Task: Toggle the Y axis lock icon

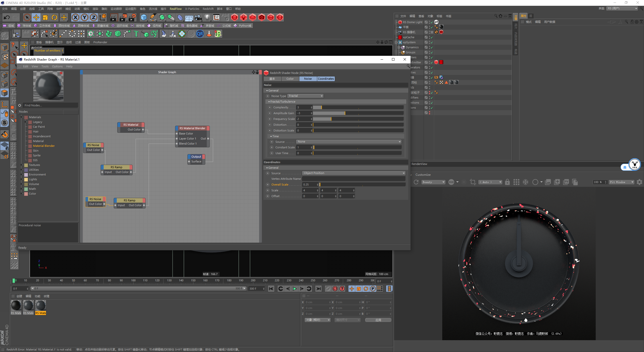Action: (85, 17)
